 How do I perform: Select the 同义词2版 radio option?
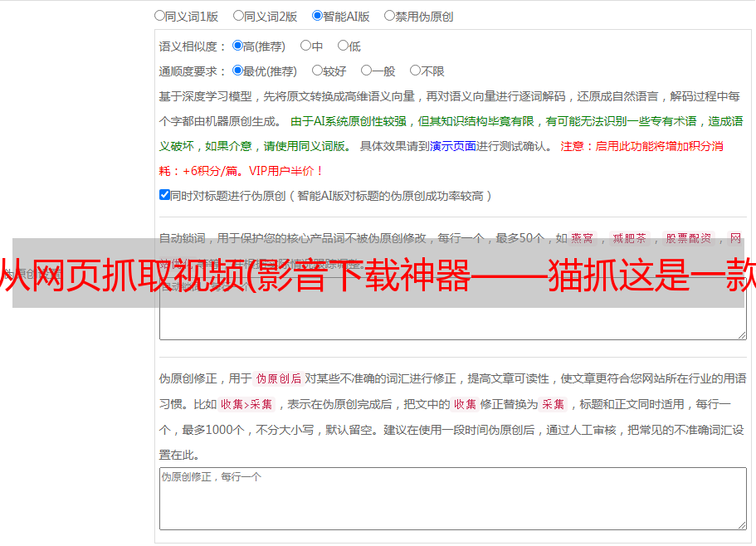click(238, 16)
